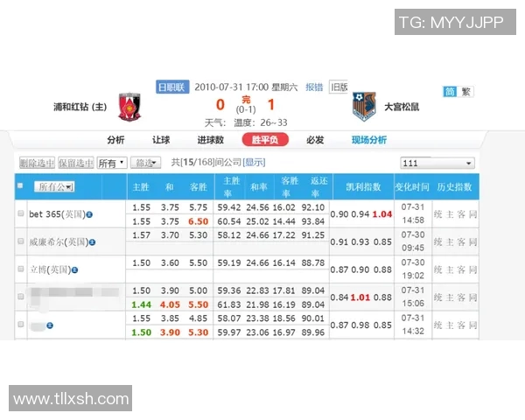Click the 删除选中 button

pos(37,163)
